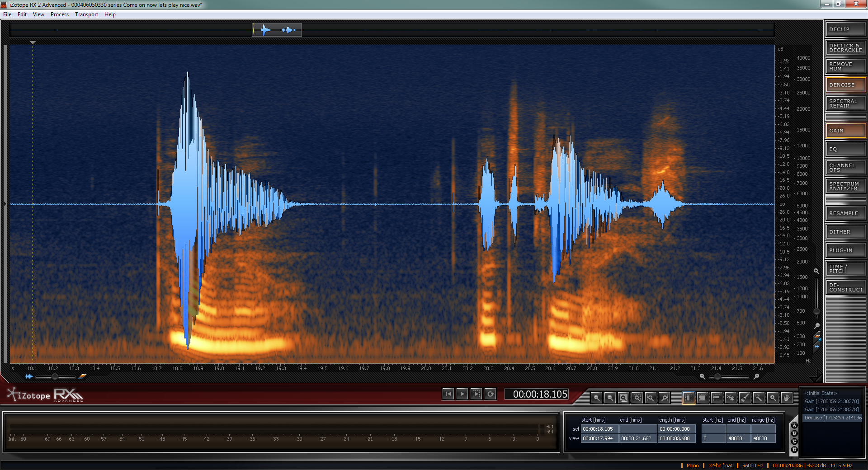This screenshot has height=470, width=868.
Task: Click the zoom out full icon with dotted frame
Action: 637,398
